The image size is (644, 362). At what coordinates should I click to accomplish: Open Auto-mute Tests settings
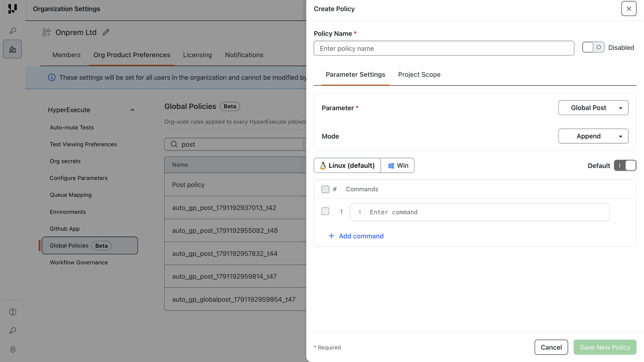[x=72, y=128]
